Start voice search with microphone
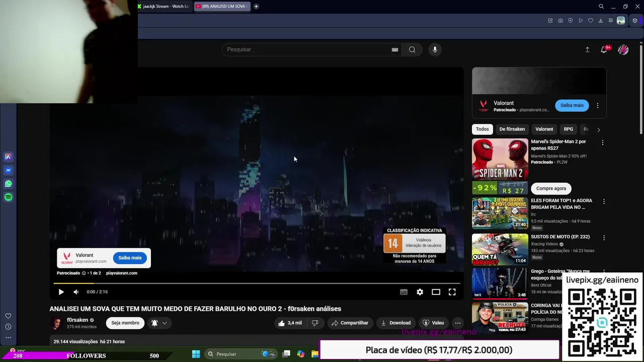The width and height of the screenshot is (644, 362). [x=435, y=49]
